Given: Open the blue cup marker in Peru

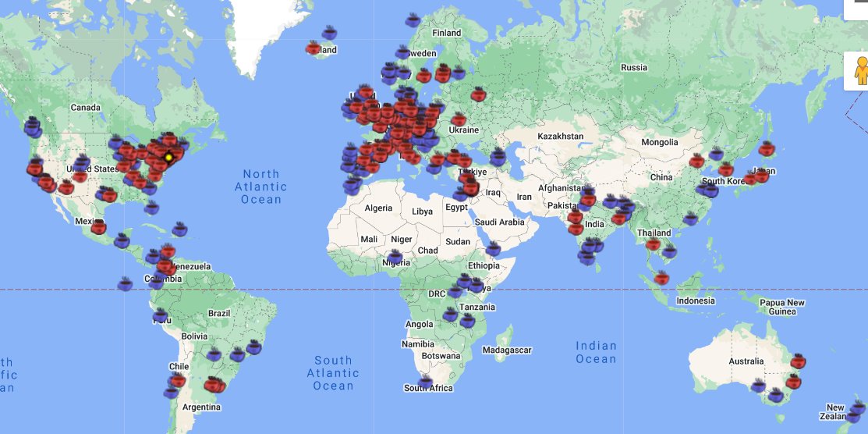Looking at the screenshot, I should 160,316.
